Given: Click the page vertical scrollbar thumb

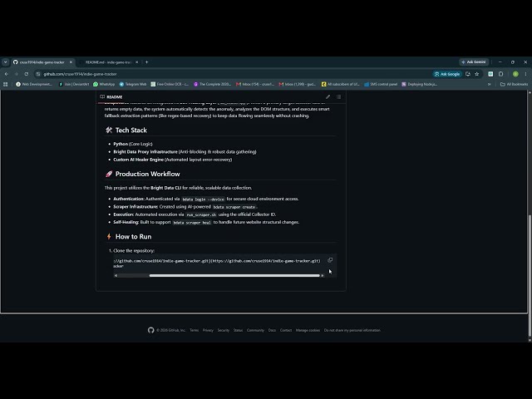Looking at the screenshot, I should click(x=530, y=275).
